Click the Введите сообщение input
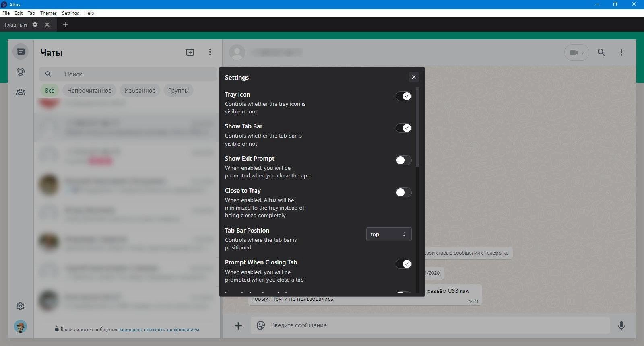 (x=430, y=325)
